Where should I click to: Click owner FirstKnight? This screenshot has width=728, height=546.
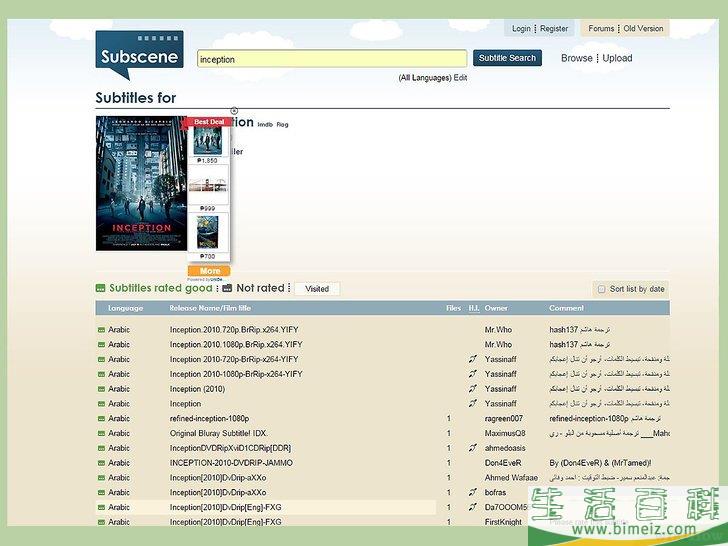tap(503, 522)
